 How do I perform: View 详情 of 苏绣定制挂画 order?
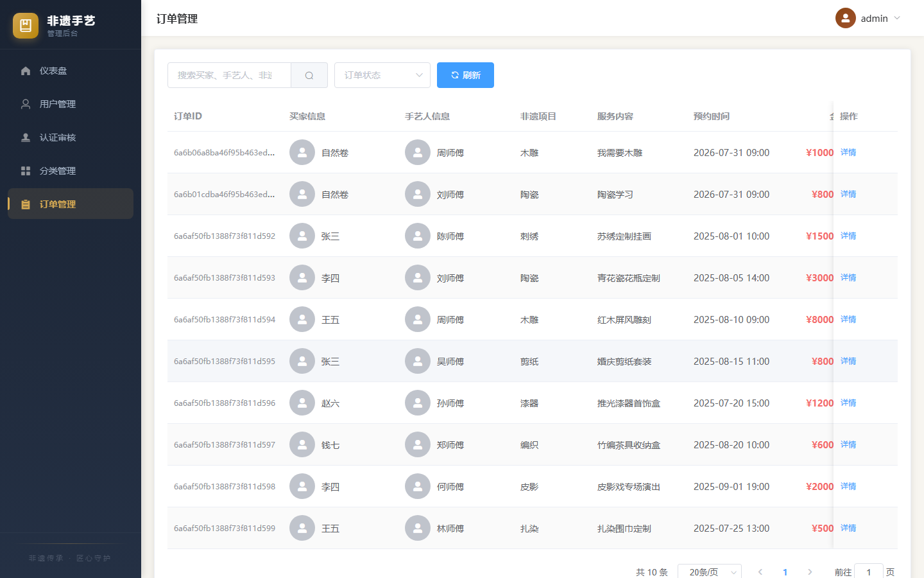click(x=848, y=236)
